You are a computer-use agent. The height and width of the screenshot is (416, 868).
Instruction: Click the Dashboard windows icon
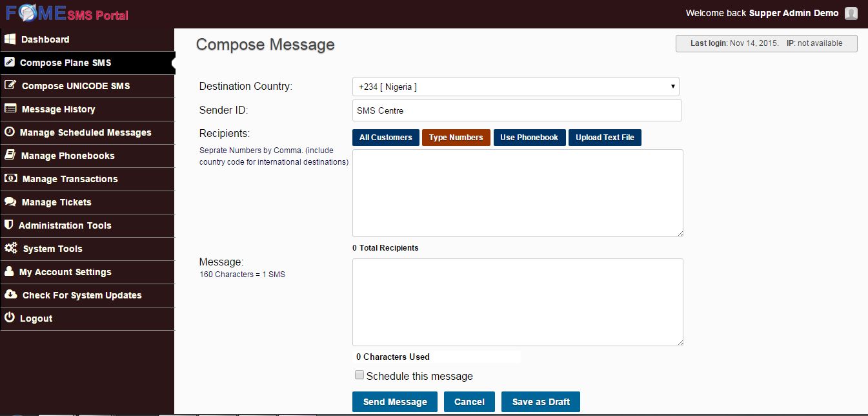[x=10, y=39]
